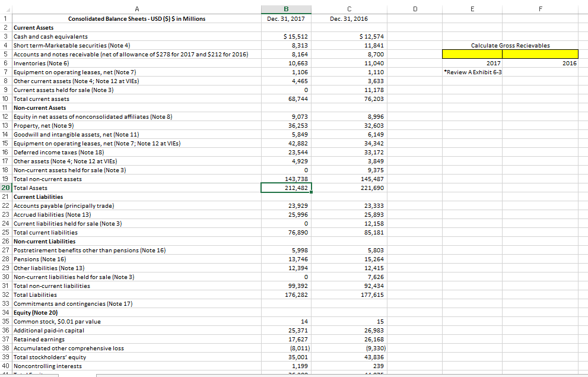
Task: Click accounts payable value 23,929
Action: (286, 206)
